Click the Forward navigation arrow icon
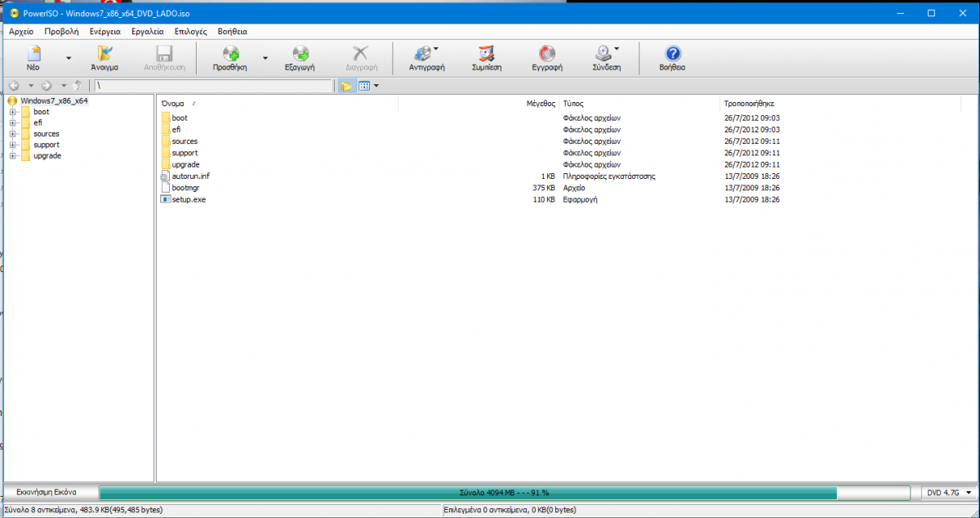This screenshot has height=518, width=980. (47, 85)
